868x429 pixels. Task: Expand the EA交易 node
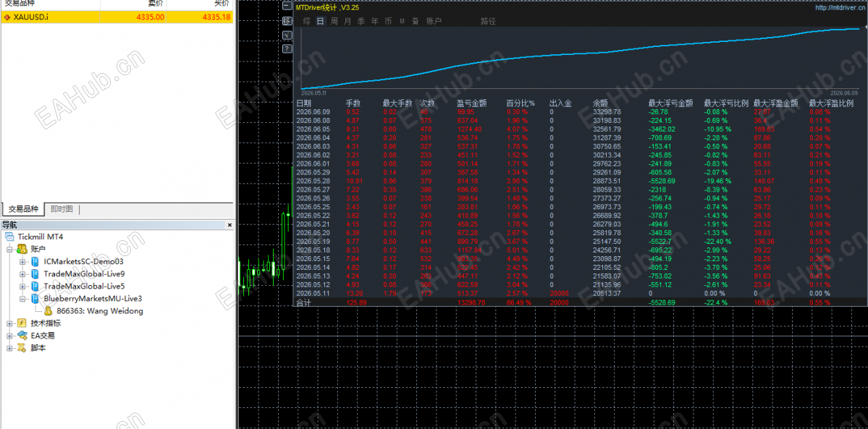[x=9, y=336]
